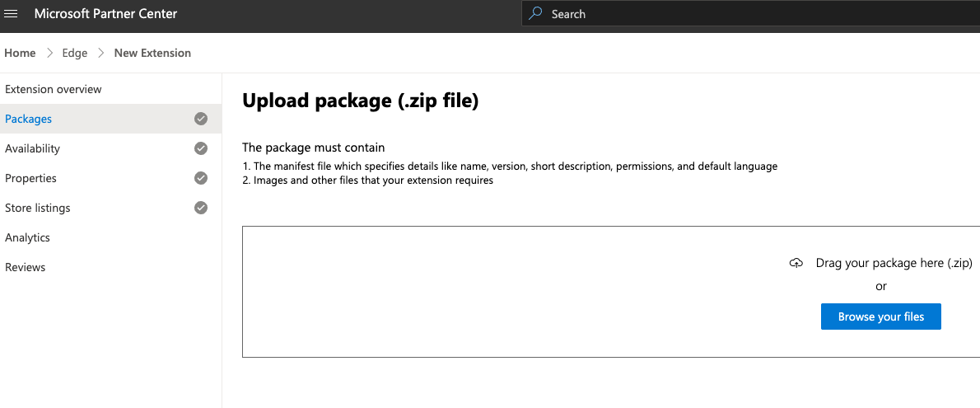Click chevron between Home and Edge
Image resolution: width=980 pixels, height=408 pixels.
coord(49,53)
